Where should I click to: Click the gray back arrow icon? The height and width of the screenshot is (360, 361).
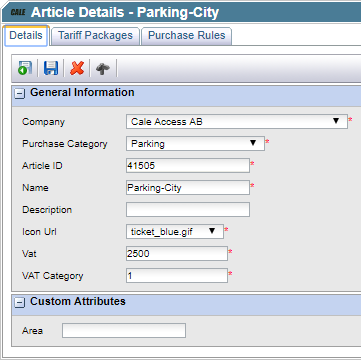coord(103,68)
